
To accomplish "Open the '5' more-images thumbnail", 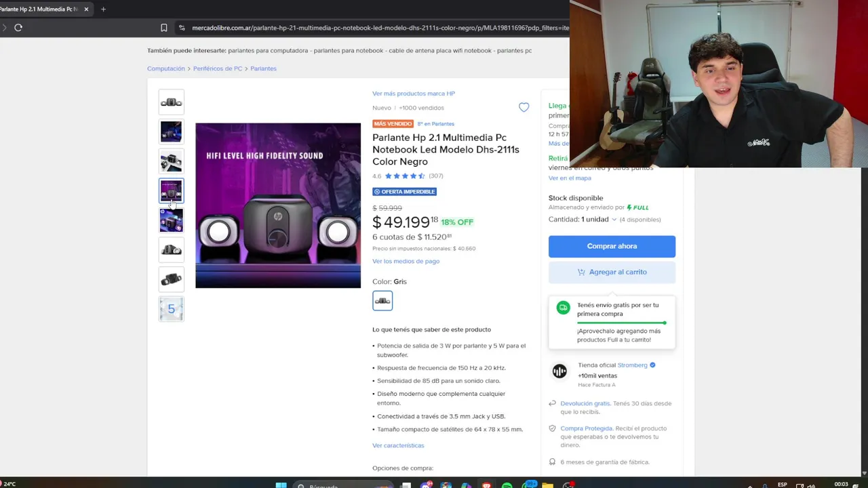I will 171,309.
